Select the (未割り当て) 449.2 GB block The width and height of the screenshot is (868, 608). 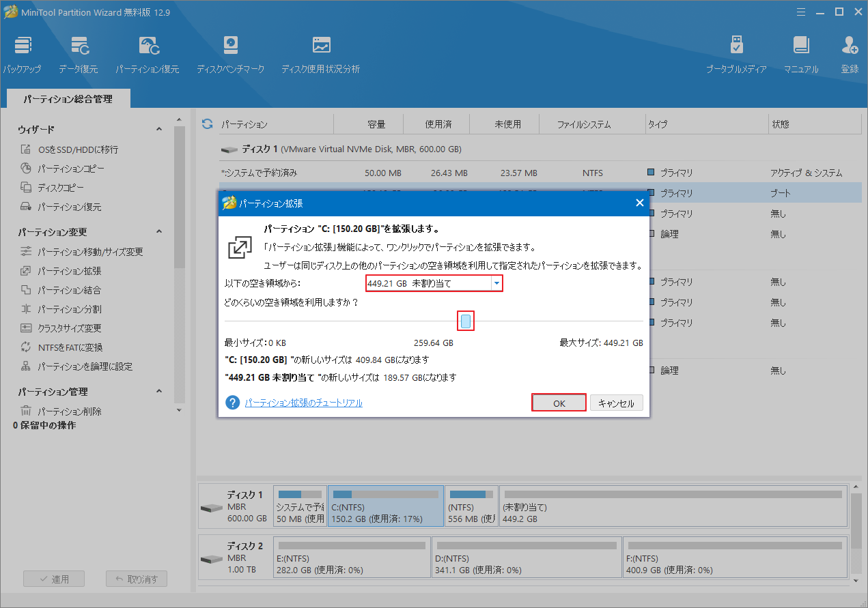click(672, 506)
